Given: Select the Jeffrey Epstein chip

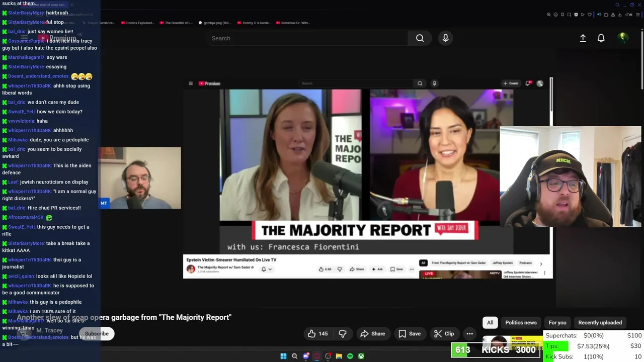Looking at the screenshot, I should (503, 263).
